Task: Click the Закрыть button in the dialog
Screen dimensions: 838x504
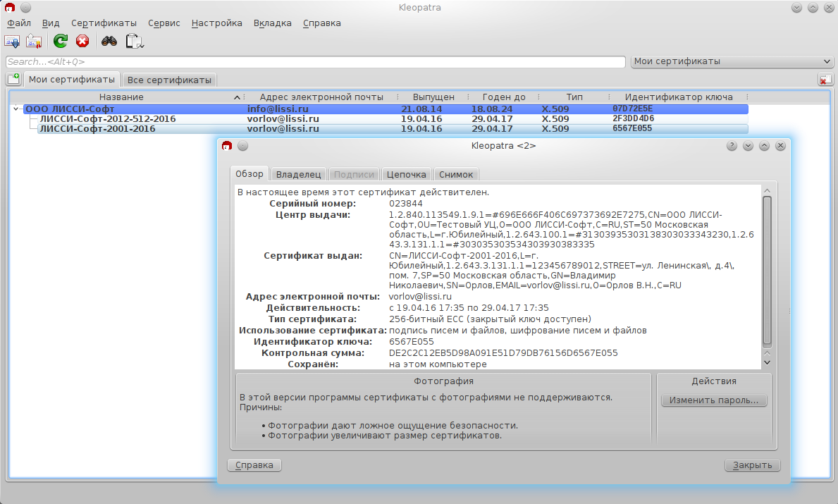Action: (753, 465)
